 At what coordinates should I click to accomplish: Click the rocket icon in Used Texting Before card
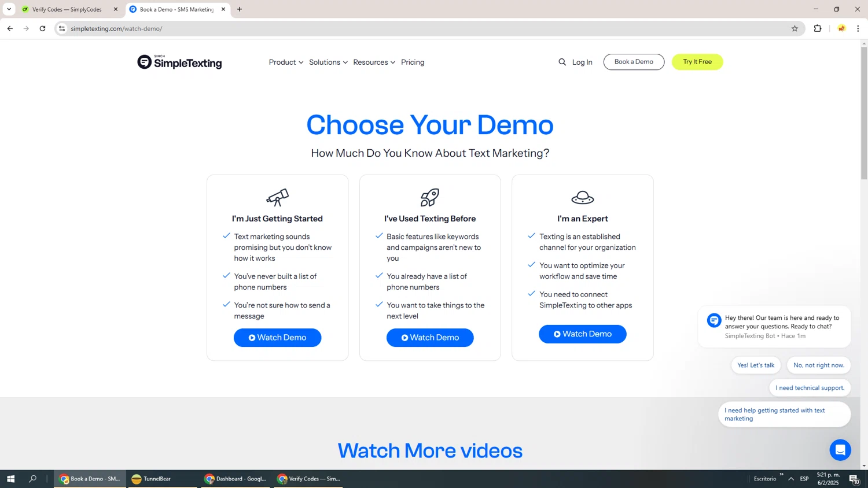430,197
